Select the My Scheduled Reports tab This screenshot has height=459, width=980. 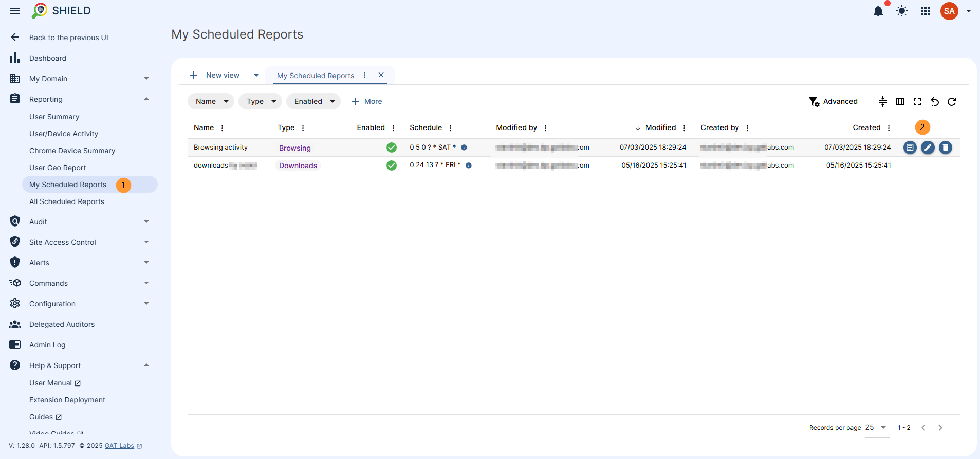316,76
